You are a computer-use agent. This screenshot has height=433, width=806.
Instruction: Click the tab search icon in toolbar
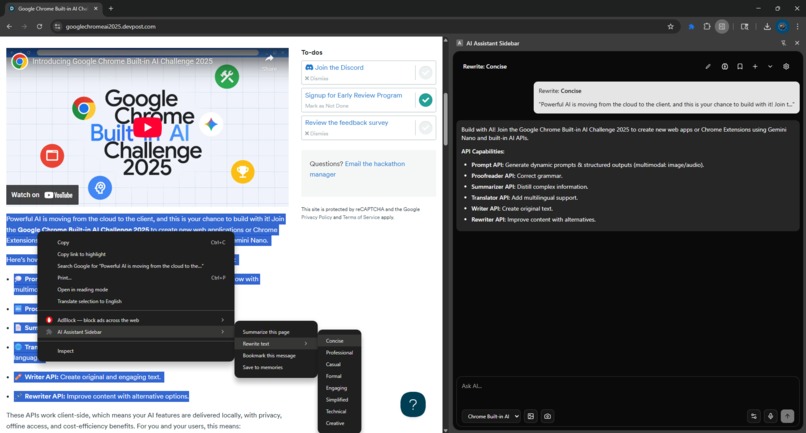coord(744,27)
